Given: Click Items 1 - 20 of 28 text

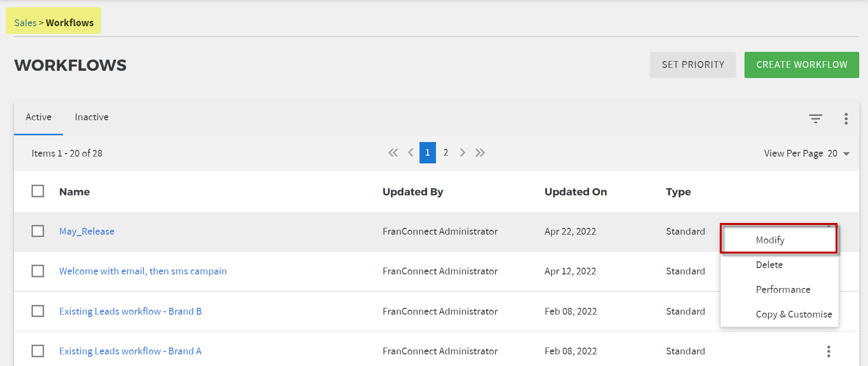Looking at the screenshot, I should tap(67, 153).
